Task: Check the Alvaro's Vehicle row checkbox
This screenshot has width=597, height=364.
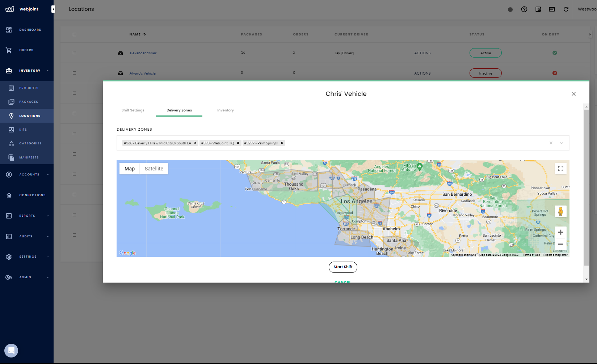Action: coord(75,73)
